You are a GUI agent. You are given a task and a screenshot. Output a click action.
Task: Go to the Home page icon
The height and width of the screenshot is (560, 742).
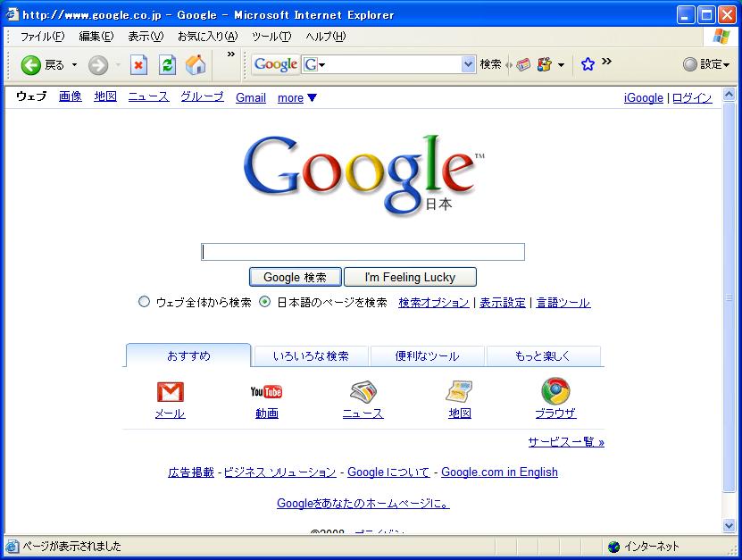click(x=196, y=65)
